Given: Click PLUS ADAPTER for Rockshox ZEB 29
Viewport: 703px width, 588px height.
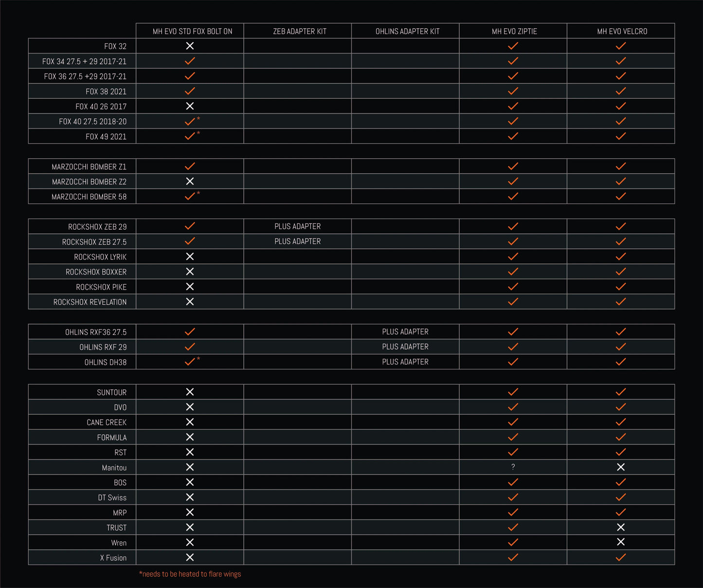Looking at the screenshot, I should 297,226.
